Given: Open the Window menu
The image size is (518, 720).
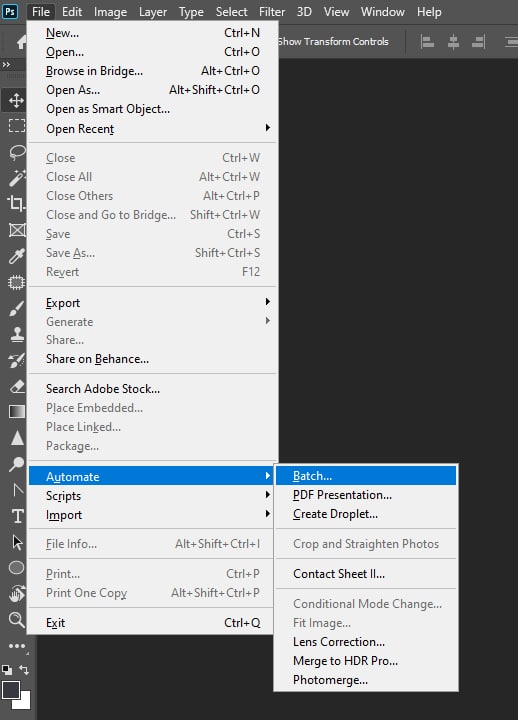Looking at the screenshot, I should click(383, 12).
